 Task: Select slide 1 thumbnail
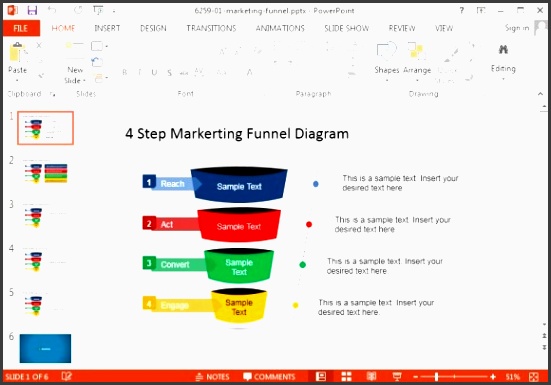pyautogui.click(x=45, y=128)
